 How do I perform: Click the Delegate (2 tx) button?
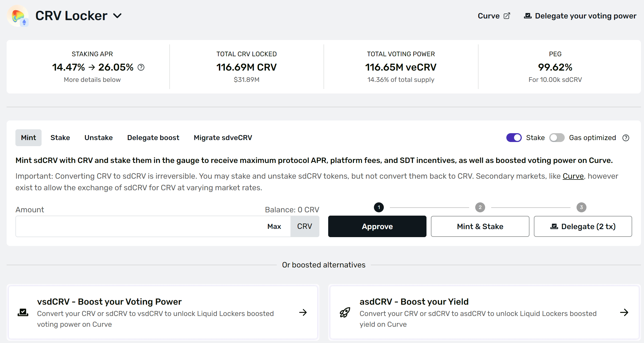(x=583, y=226)
